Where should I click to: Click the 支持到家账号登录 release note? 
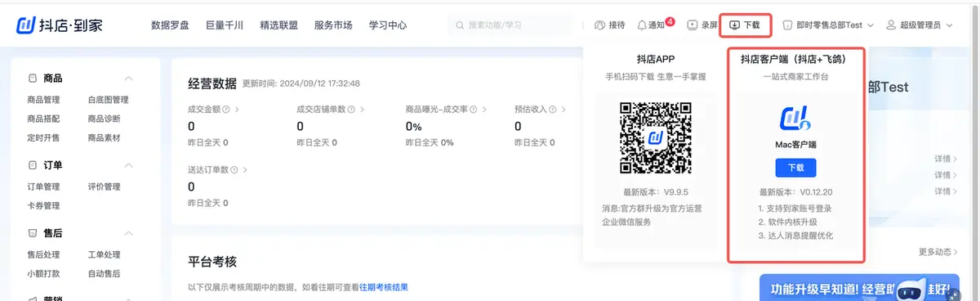[795, 208]
